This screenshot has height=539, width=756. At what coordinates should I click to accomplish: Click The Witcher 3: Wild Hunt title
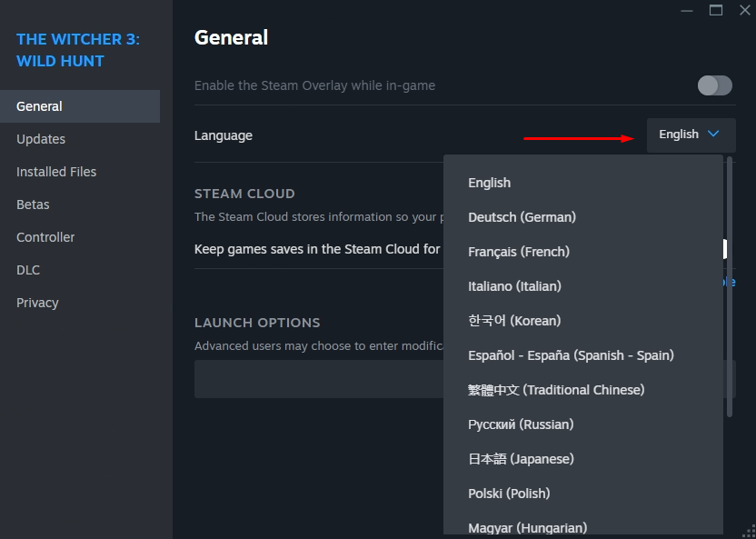click(x=78, y=50)
